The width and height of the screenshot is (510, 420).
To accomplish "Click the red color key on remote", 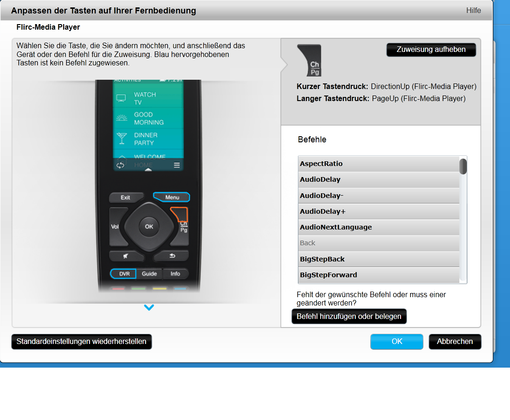I will coord(118,288).
